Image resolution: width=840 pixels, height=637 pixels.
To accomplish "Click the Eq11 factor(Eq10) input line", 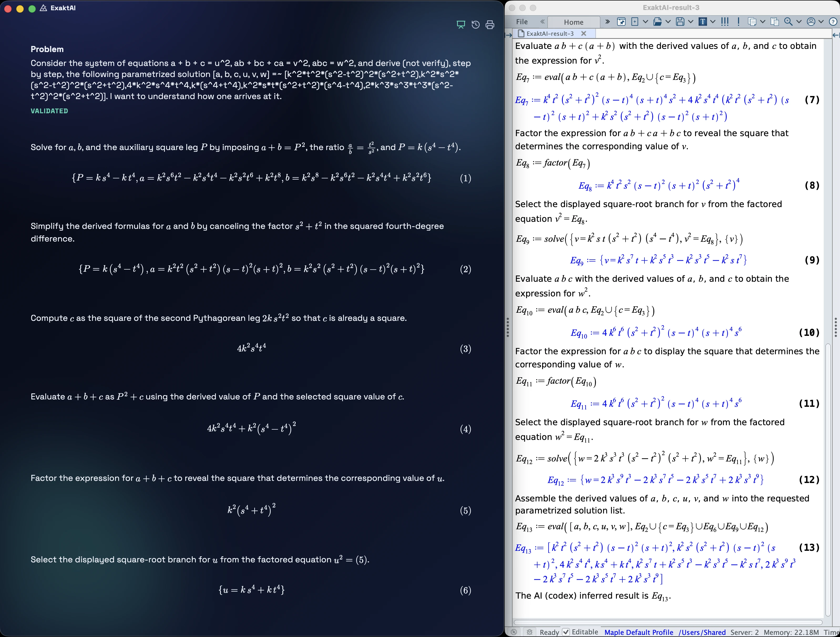I will pyautogui.click(x=556, y=381).
